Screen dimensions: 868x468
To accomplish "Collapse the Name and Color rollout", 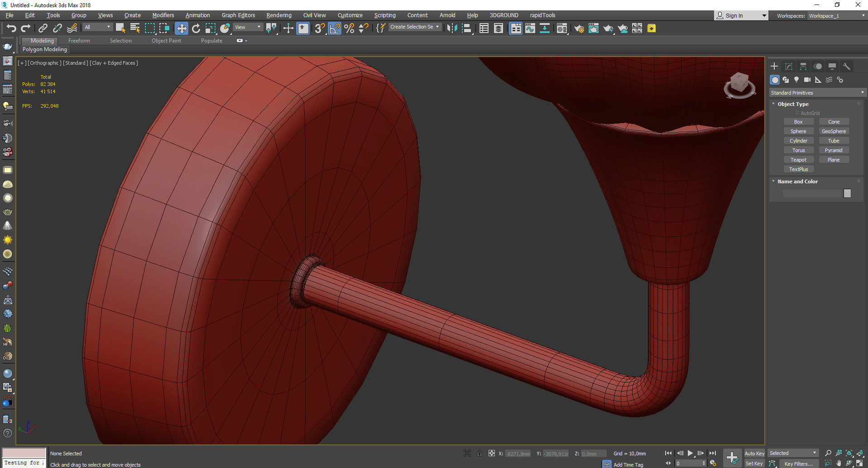I will coord(797,181).
